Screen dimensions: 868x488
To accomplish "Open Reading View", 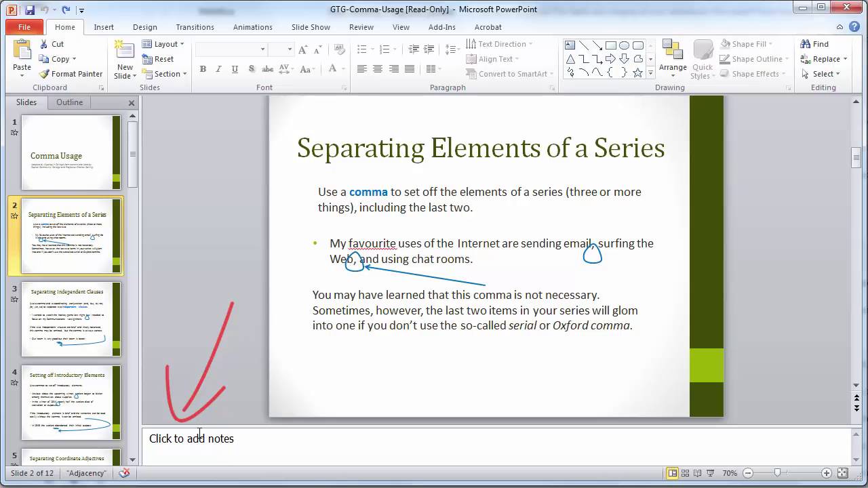I will (x=696, y=473).
